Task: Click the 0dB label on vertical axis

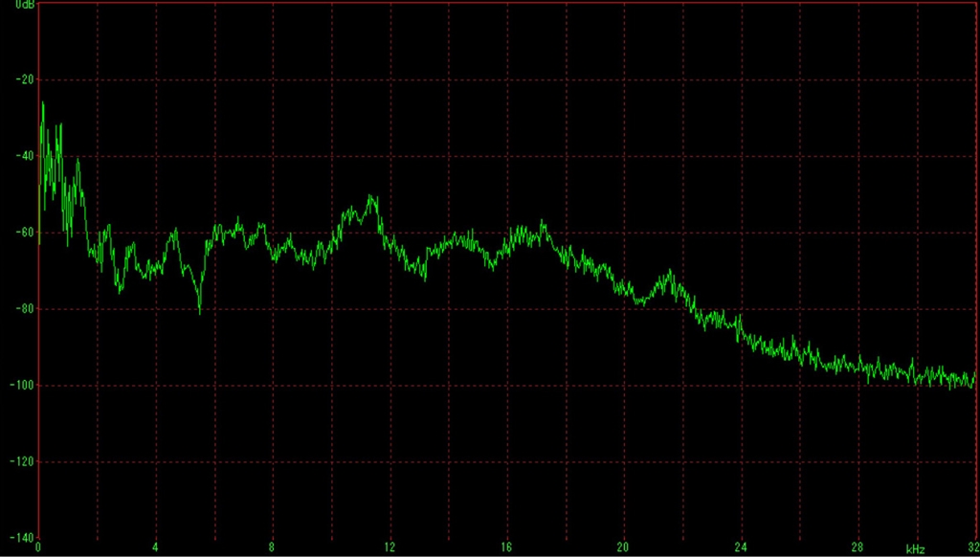Action: coord(24,5)
